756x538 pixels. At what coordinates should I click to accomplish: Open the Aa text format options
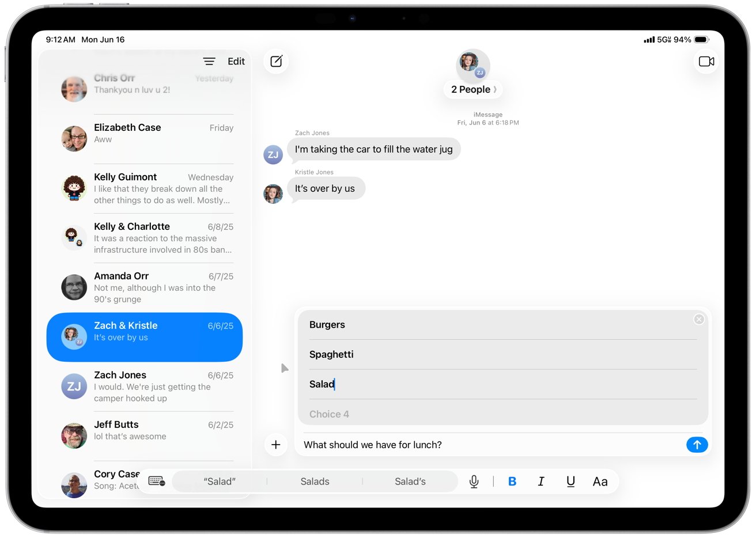point(600,482)
